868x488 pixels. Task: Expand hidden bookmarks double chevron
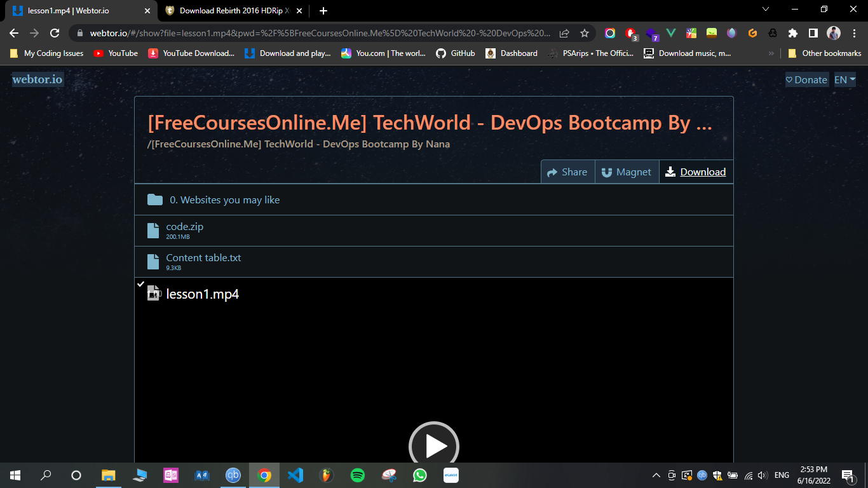(x=771, y=53)
